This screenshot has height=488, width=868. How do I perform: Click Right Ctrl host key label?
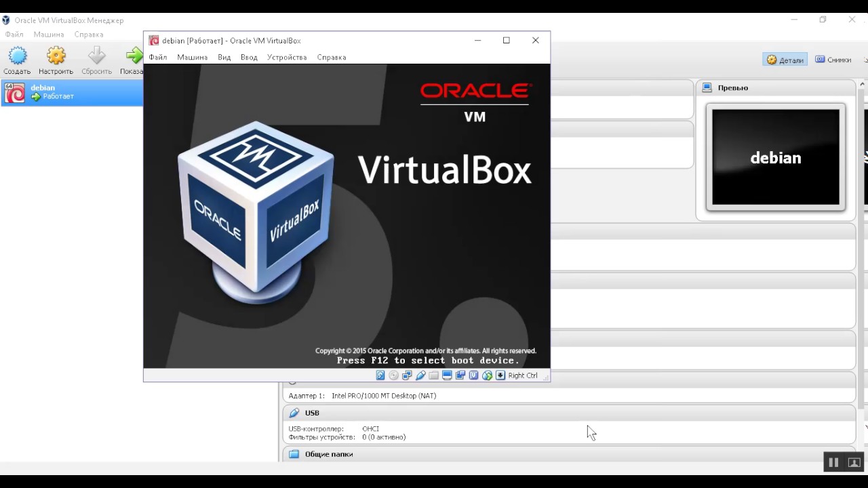522,375
